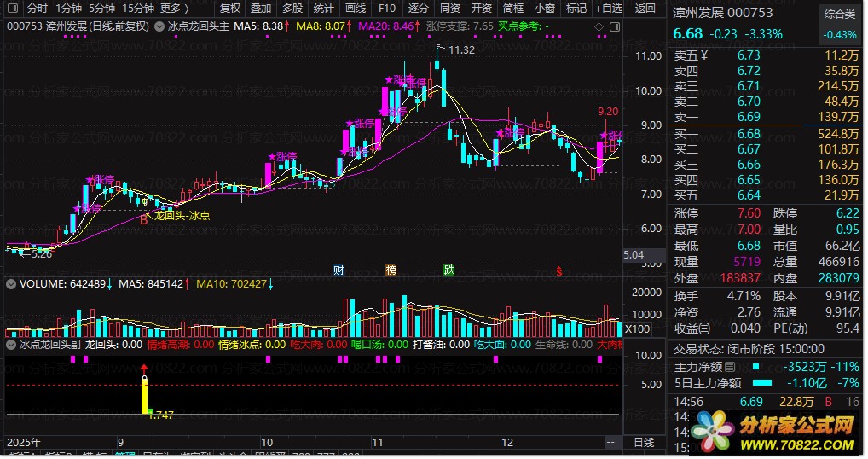Click the 5.26 low price label
This screenshot has width=868, height=459.
pyautogui.click(x=42, y=255)
